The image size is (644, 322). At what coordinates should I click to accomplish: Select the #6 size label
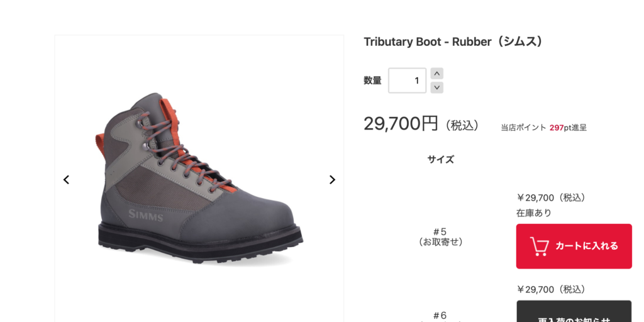(440, 316)
